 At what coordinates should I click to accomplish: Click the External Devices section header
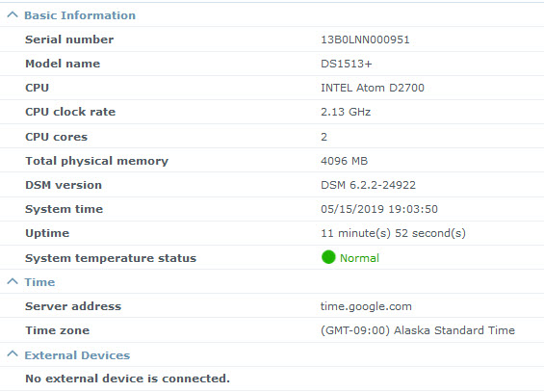pos(77,355)
